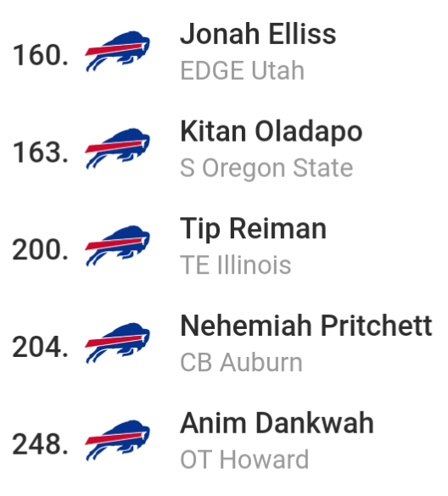Click pick number 248
Viewport: 448px width, 496px height.
40,444
